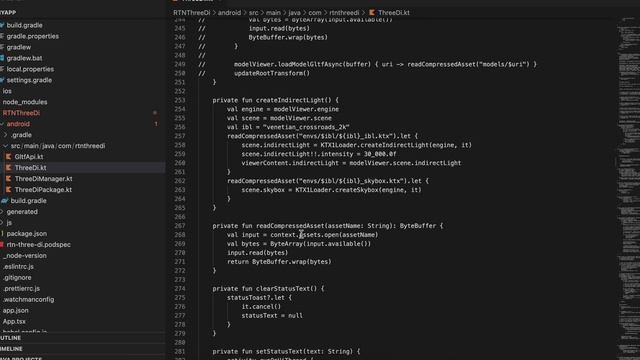Open ThreeDiManager.kt file
Viewport: 640px width, 360px height.
[43, 179]
